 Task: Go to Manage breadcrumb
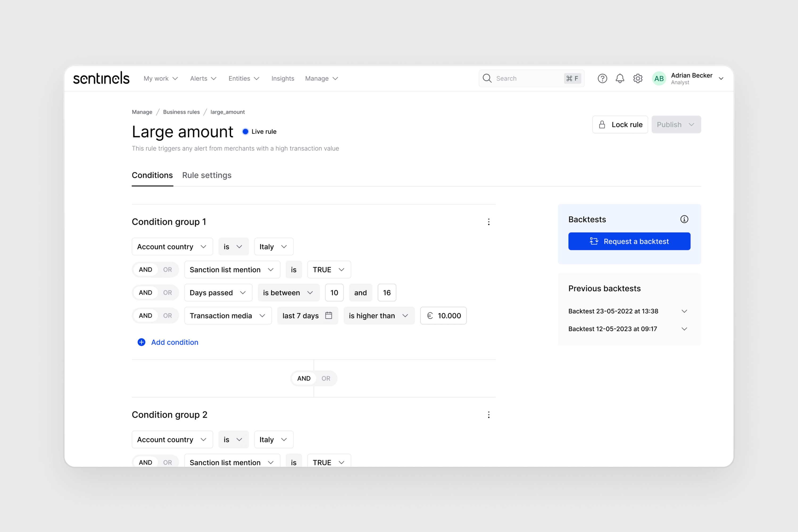point(142,112)
